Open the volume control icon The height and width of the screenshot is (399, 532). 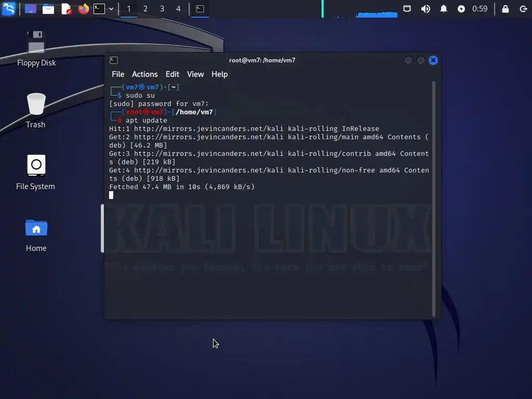click(425, 8)
